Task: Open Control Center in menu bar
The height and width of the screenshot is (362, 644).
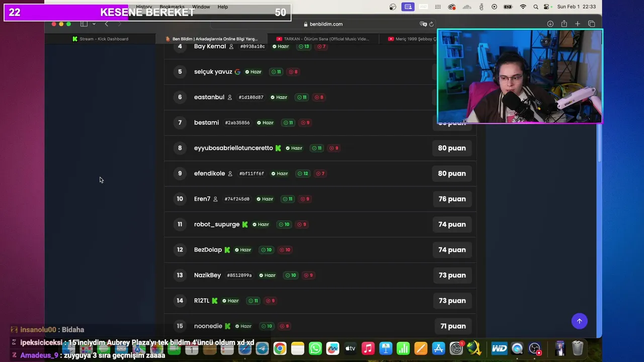Action: [x=547, y=7]
